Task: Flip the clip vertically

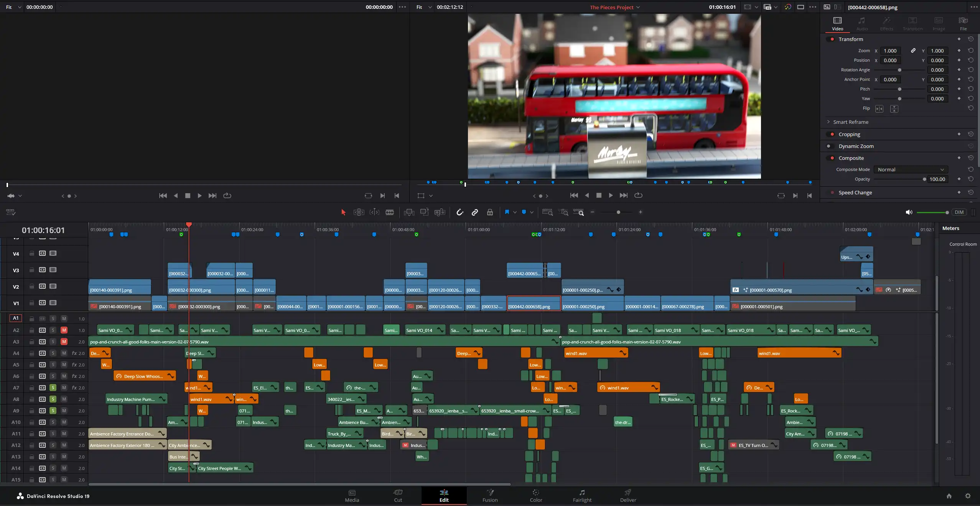Action: [894, 109]
